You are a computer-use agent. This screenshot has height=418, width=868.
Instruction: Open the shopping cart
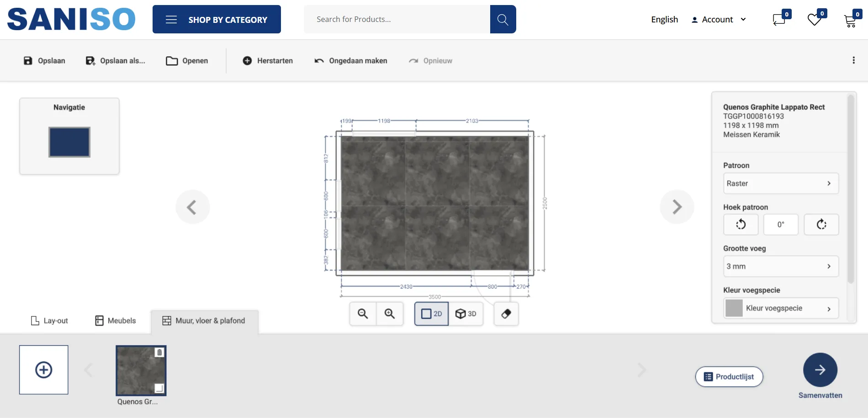point(850,21)
